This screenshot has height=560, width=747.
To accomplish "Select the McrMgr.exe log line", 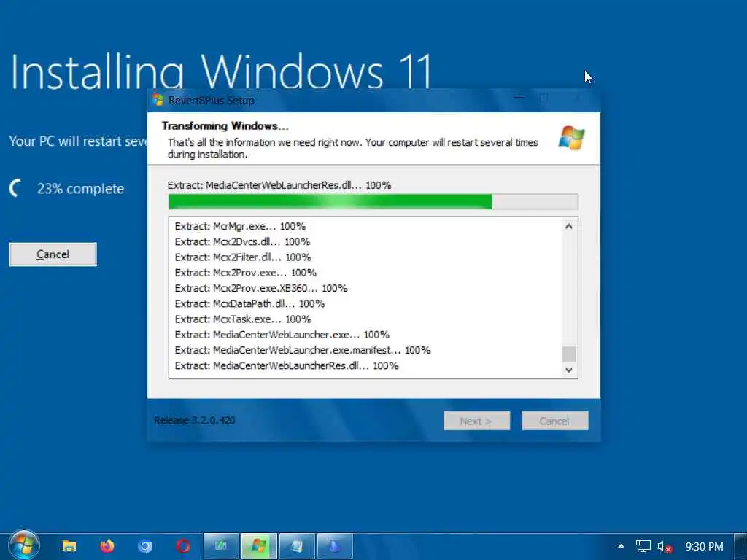I will tap(240, 226).
